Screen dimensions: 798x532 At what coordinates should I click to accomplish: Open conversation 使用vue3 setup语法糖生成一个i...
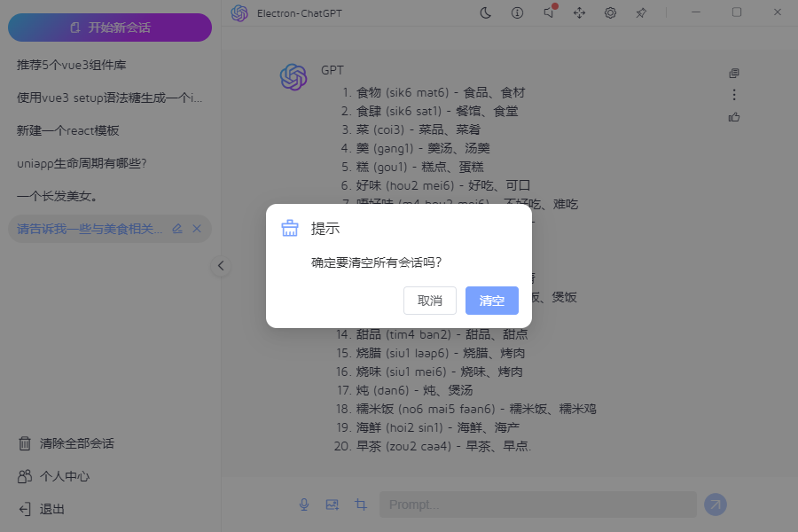coord(110,98)
